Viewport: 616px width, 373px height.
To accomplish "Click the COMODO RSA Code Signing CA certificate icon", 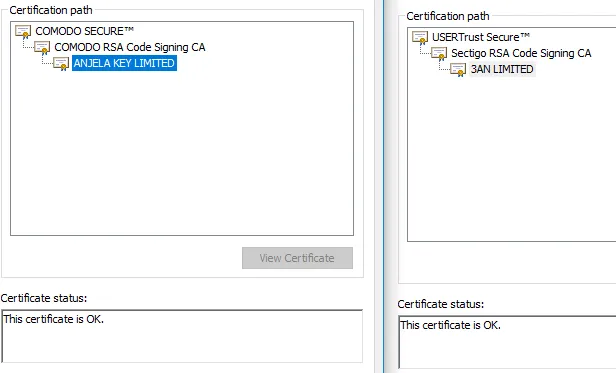I will pyautogui.click(x=42, y=48).
